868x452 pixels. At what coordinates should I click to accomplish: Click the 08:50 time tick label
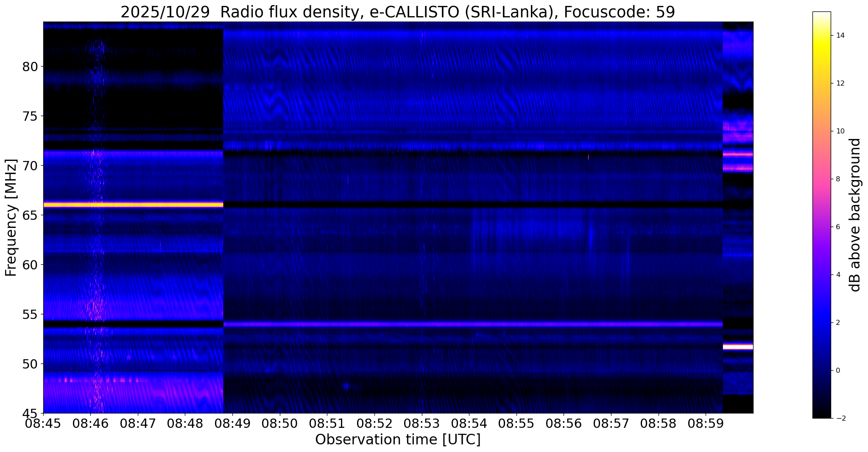280,423
